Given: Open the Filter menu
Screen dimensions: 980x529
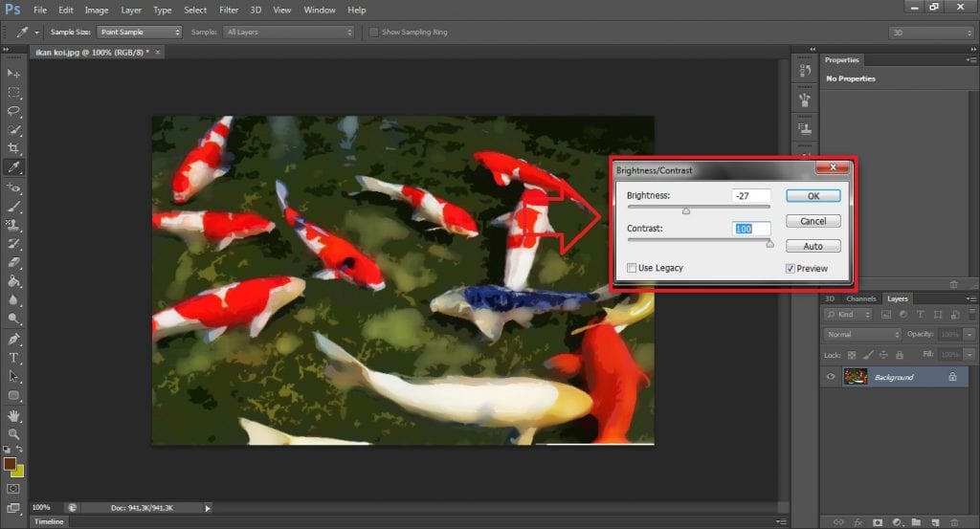Looking at the screenshot, I should (x=229, y=10).
